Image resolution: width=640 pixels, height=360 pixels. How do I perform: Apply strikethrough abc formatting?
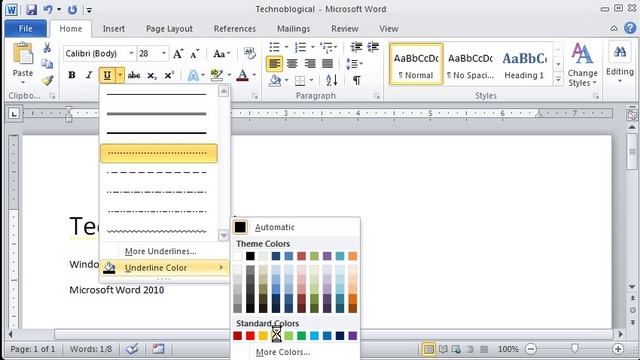pos(134,75)
